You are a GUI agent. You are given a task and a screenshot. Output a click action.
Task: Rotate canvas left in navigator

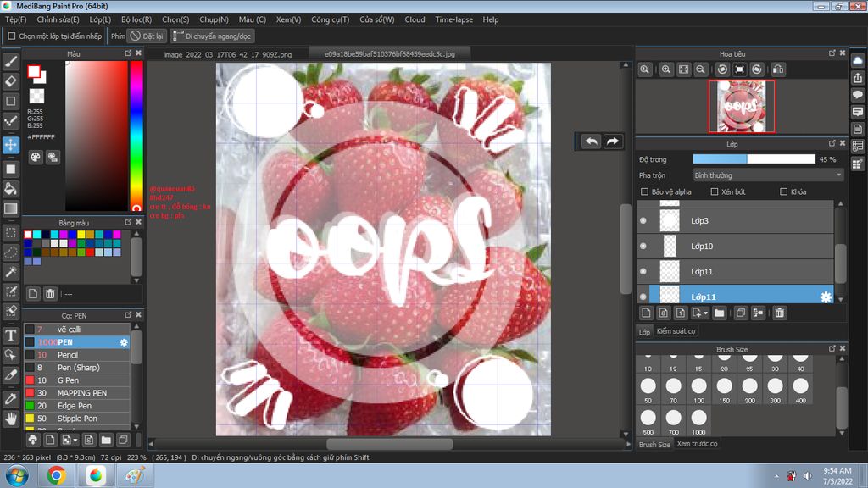tap(722, 69)
